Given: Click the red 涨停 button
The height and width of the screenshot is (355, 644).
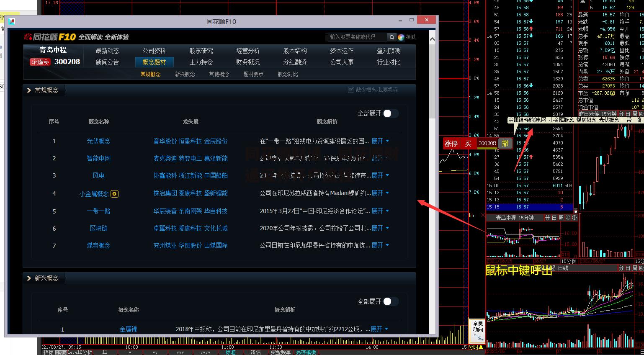Looking at the screenshot, I should (451, 144).
